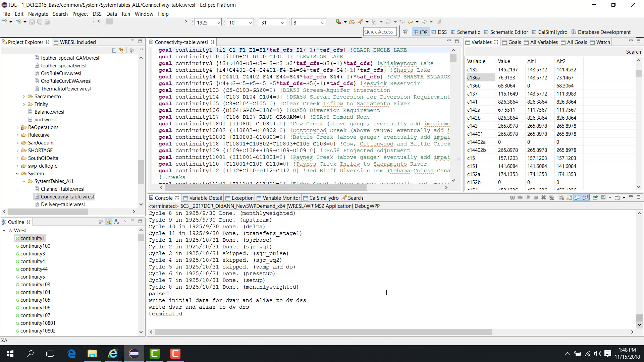Switch to the Variable Monitor tab
Image resolution: width=644 pixels, height=362 pixels.
tap(278, 198)
